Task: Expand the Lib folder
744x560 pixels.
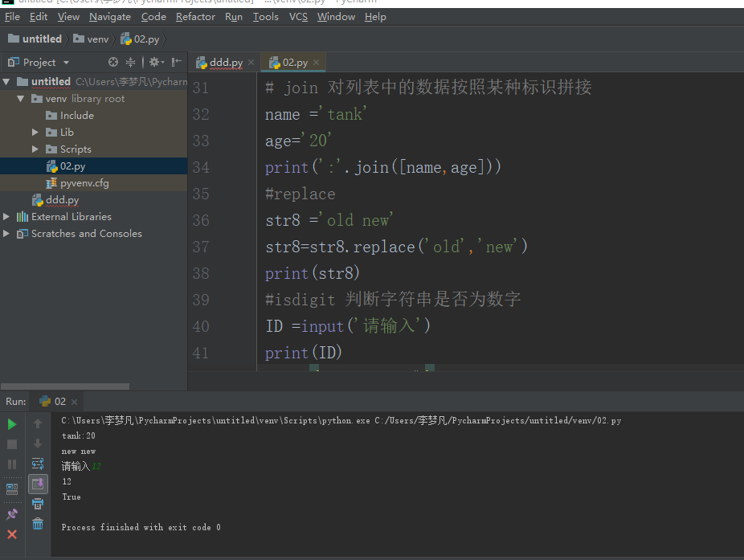Action: pyautogui.click(x=35, y=132)
